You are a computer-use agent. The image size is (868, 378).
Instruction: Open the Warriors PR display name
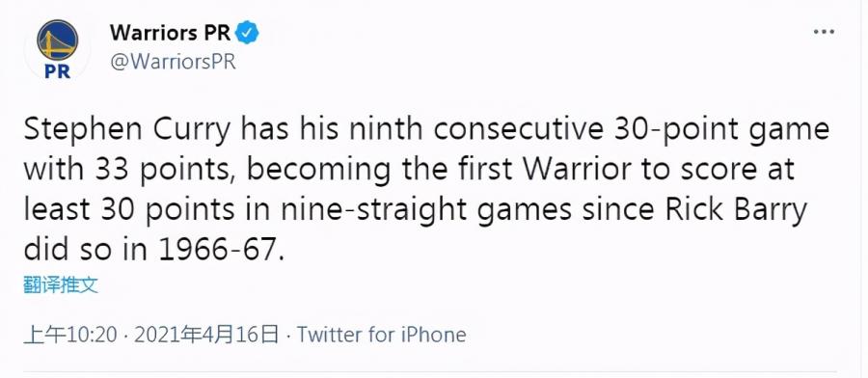point(171,33)
